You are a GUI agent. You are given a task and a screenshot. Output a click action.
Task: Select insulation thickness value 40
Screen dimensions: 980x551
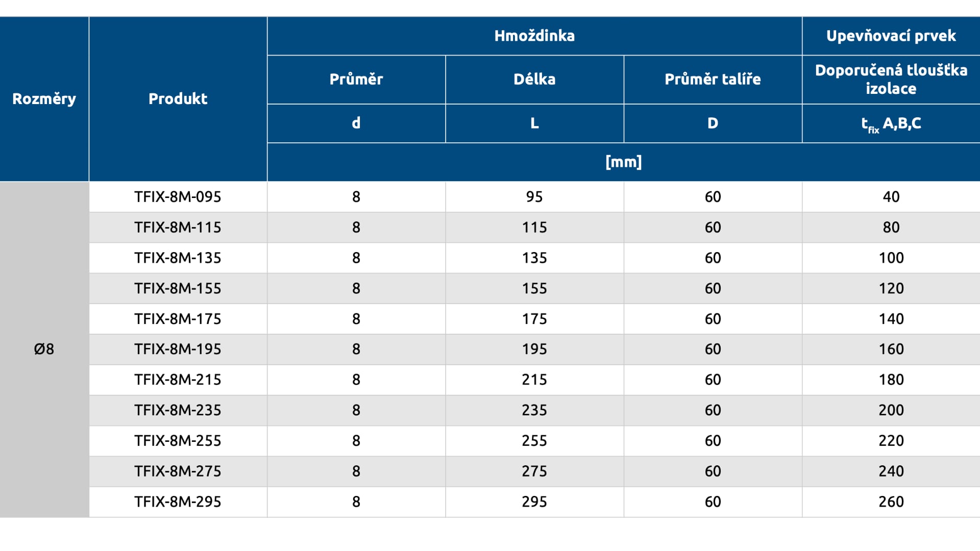[891, 197]
